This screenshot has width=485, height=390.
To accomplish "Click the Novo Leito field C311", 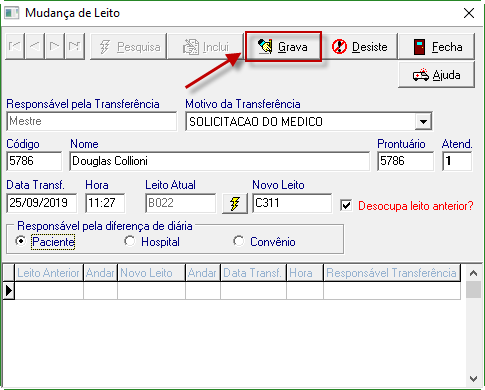I will pos(292,203).
